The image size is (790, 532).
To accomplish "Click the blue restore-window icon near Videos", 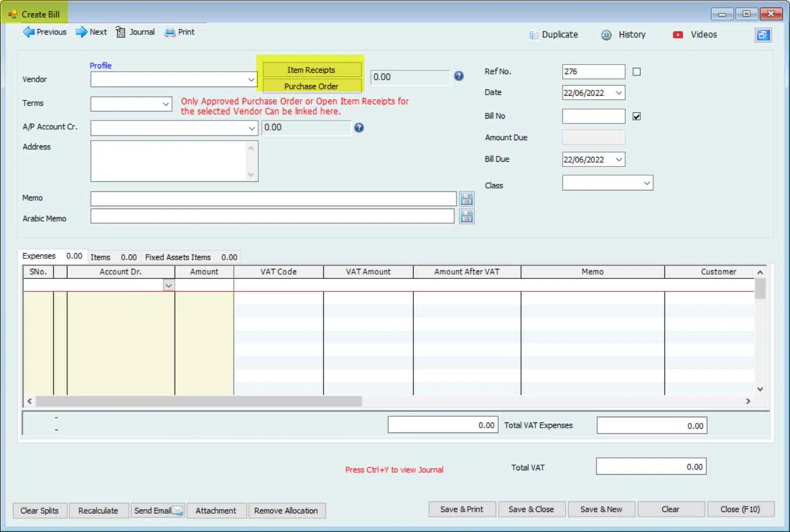I will pos(763,35).
